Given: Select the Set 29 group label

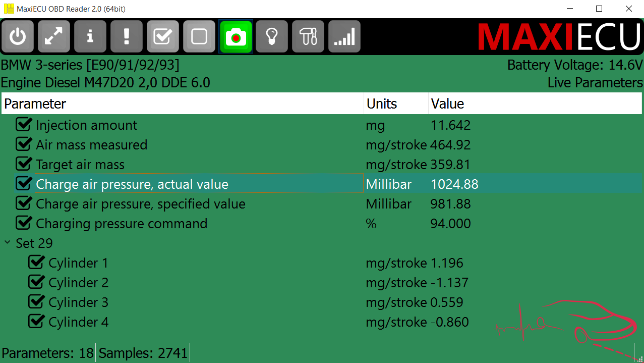Looking at the screenshot, I should click(x=34, y=243).
